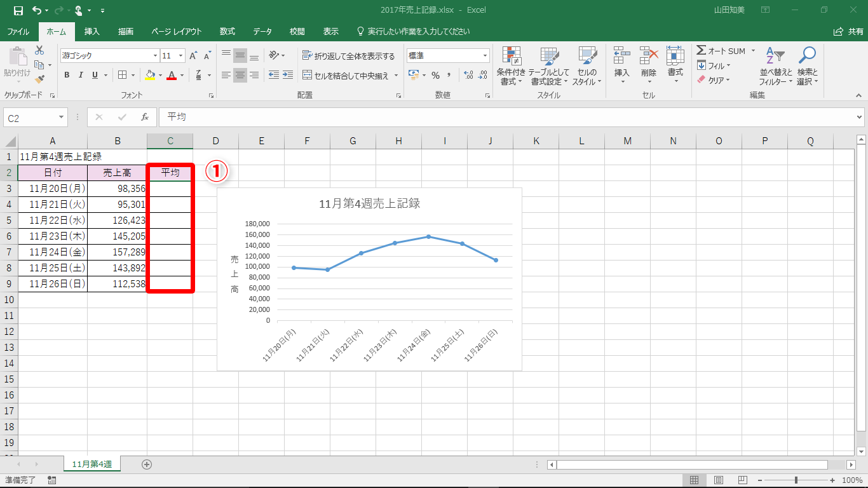This screenshot has width=868, height=488.
Task: Click the Insert cells (挿入) icon
Action: (622, 56)
